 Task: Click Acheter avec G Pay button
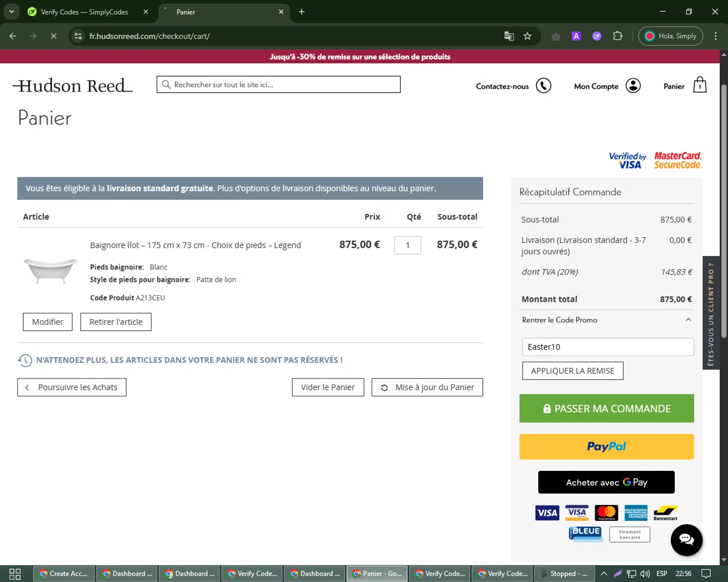606,482
